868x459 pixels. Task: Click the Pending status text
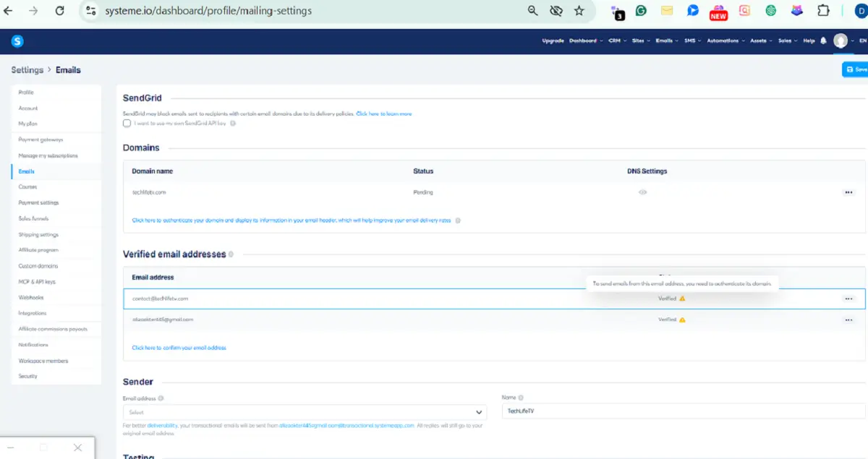423,192
